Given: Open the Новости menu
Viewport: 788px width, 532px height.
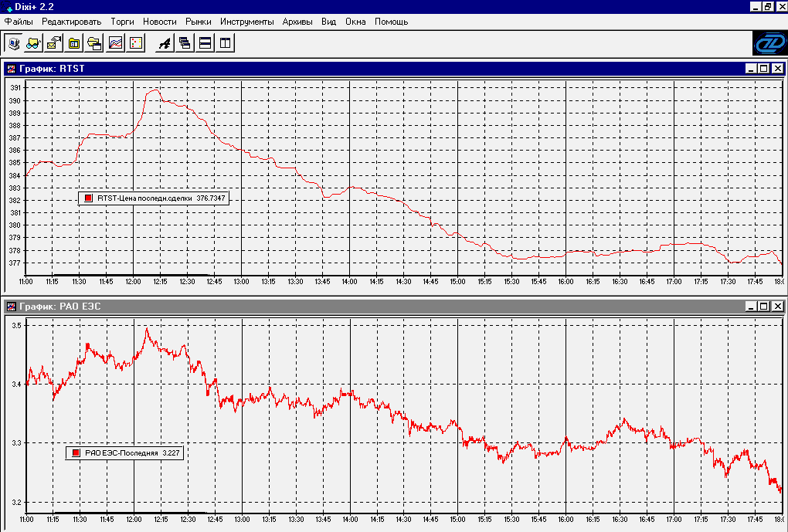Looking at the screenshot, I should 160,22.
